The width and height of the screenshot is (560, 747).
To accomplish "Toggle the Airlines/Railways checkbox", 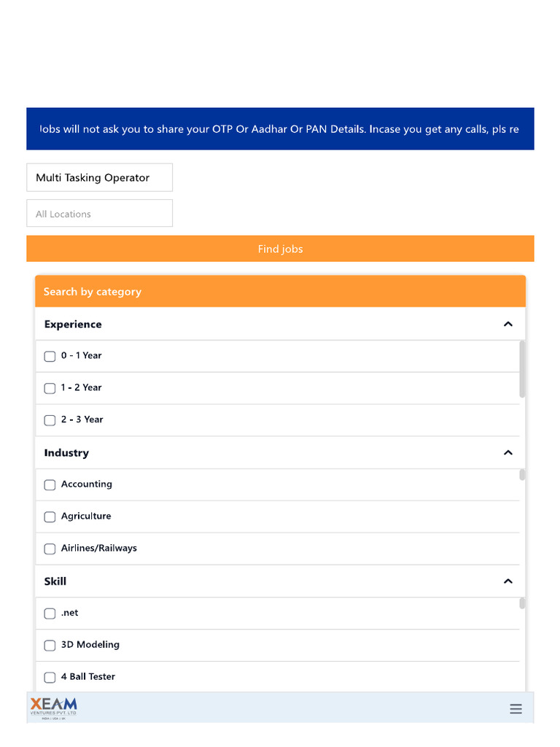I will (50, 549).
